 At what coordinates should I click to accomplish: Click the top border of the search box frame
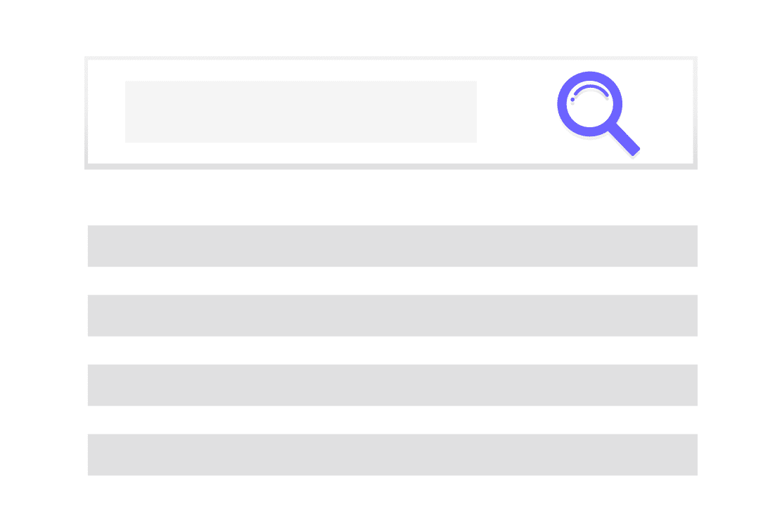click(x=391, y=58)
